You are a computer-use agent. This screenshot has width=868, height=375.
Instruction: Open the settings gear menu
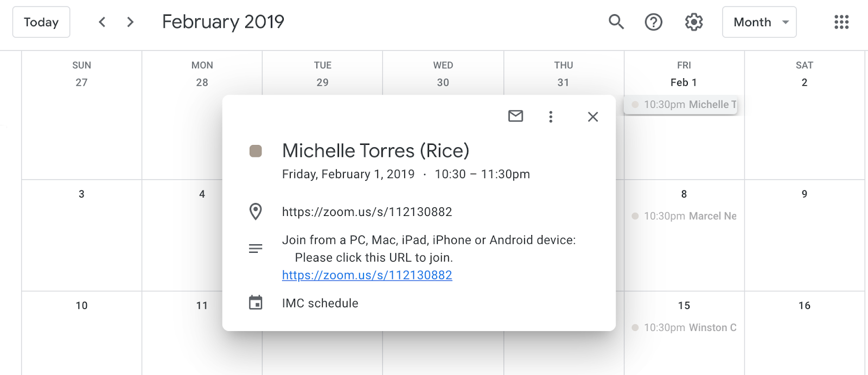pos(693,22)
